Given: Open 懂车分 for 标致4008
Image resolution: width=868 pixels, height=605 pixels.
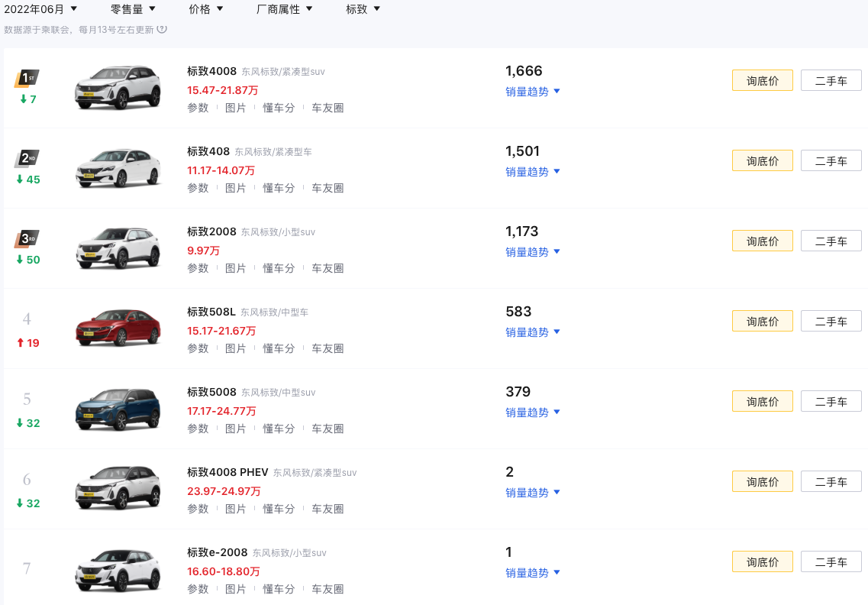Looking at the screenshot, I should pyautogui.click(x=279, y=108).
